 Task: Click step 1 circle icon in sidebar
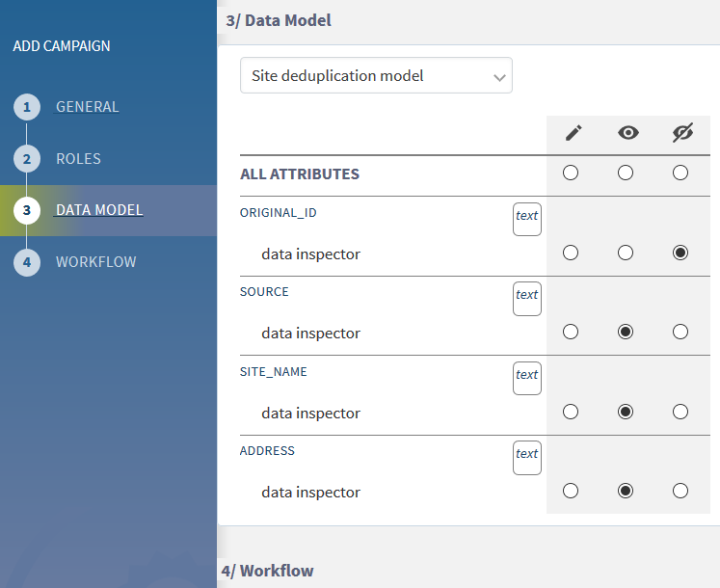tap(27, 107)
